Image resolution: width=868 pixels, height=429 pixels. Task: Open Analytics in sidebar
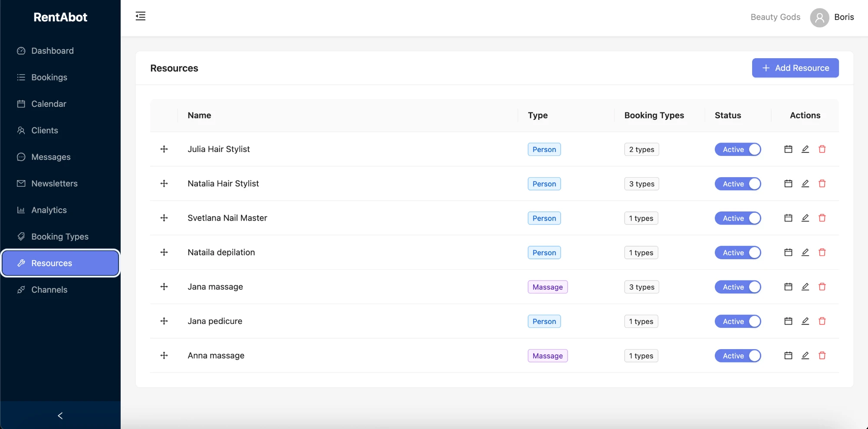click(x=60, y=210)
